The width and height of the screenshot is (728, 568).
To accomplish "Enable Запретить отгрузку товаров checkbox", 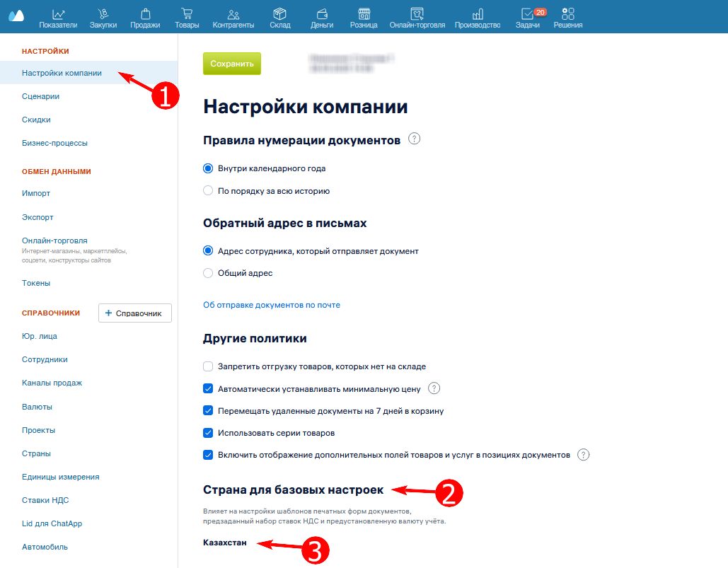I will click(x=208, y=366).
